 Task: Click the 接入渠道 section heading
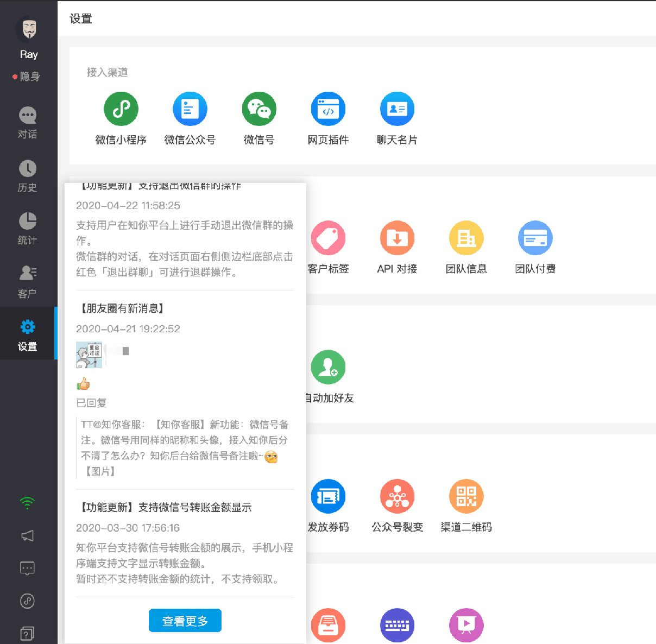click(108, 72)
